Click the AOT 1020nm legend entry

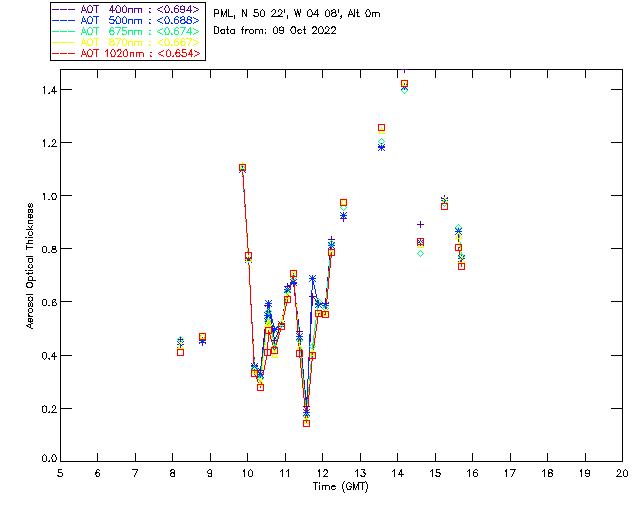[126, 53]
